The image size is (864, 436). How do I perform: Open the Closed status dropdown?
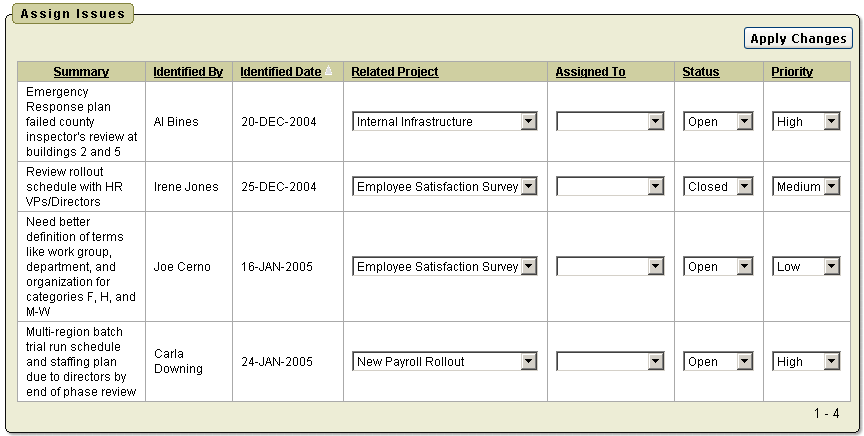click(x=718, y=187)
